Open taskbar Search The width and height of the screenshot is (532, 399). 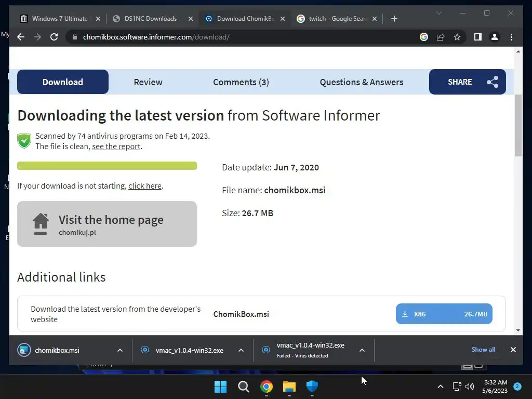pyautogui.click(x=243, y=387)
